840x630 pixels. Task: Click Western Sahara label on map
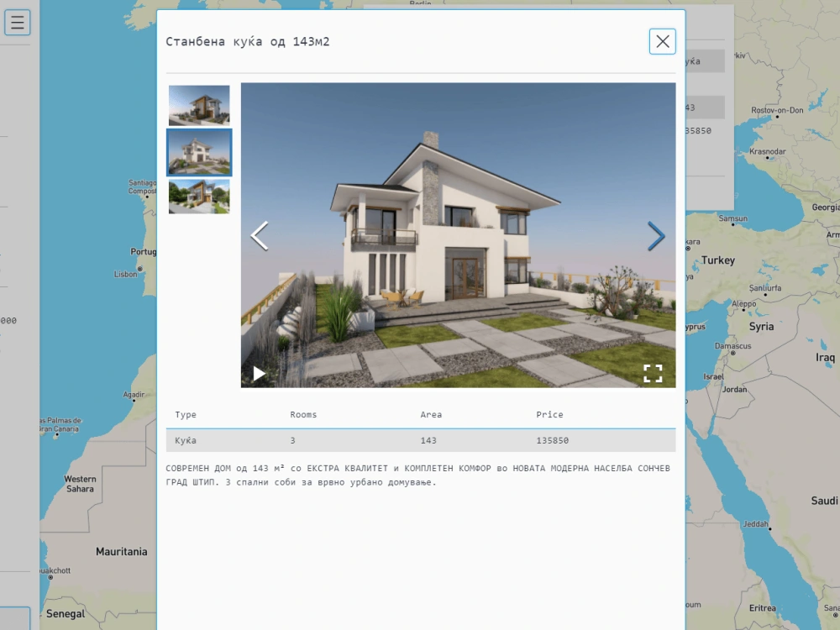click(80, 484)
